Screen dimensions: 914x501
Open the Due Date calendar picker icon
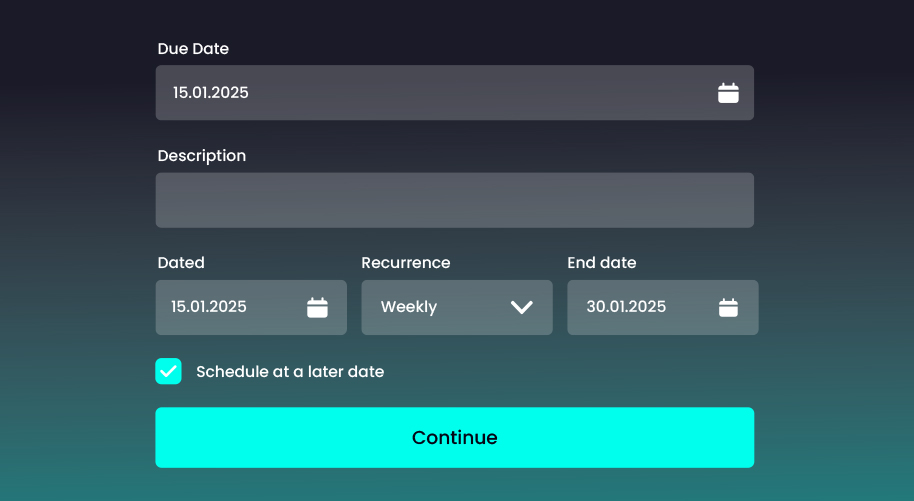pos(728,93)
